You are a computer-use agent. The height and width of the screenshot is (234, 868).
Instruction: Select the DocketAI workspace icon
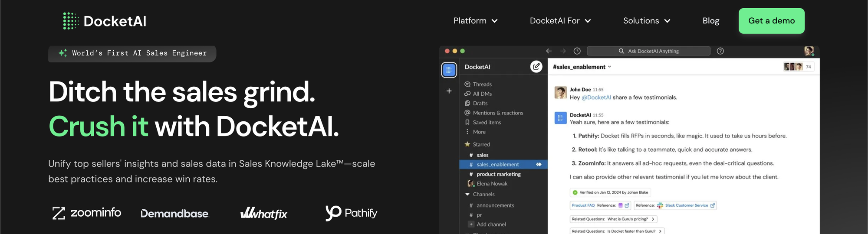click(449, 70)
